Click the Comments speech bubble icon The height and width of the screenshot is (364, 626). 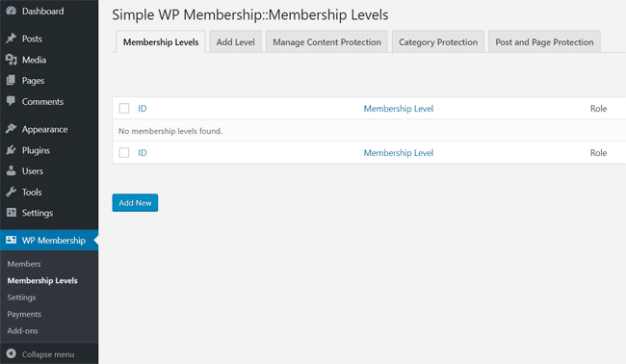pos(12,101)
